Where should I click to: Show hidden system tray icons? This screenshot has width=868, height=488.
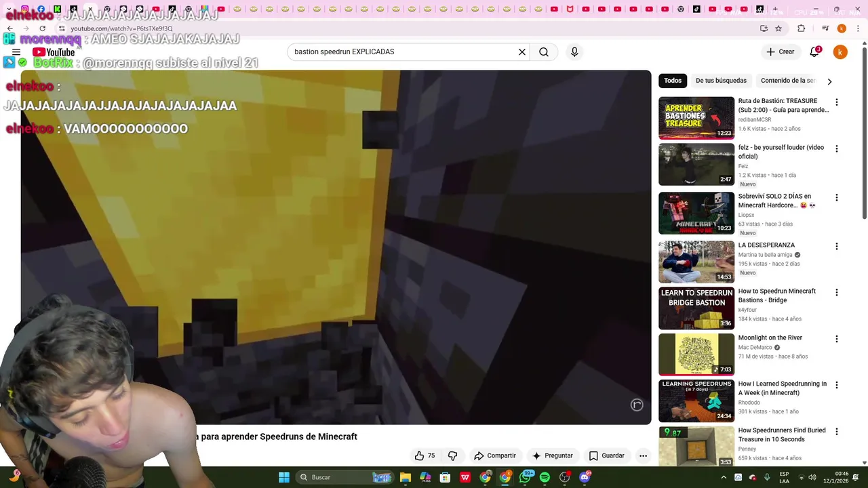[x=724, y=477]
